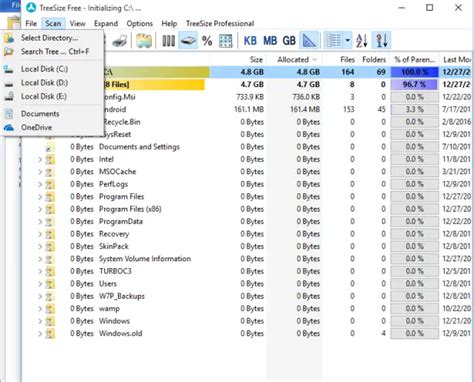Sort by the Allocated column header
This screenshot has height=382, width=474.
pyautogui.click(x=293, y=60)
